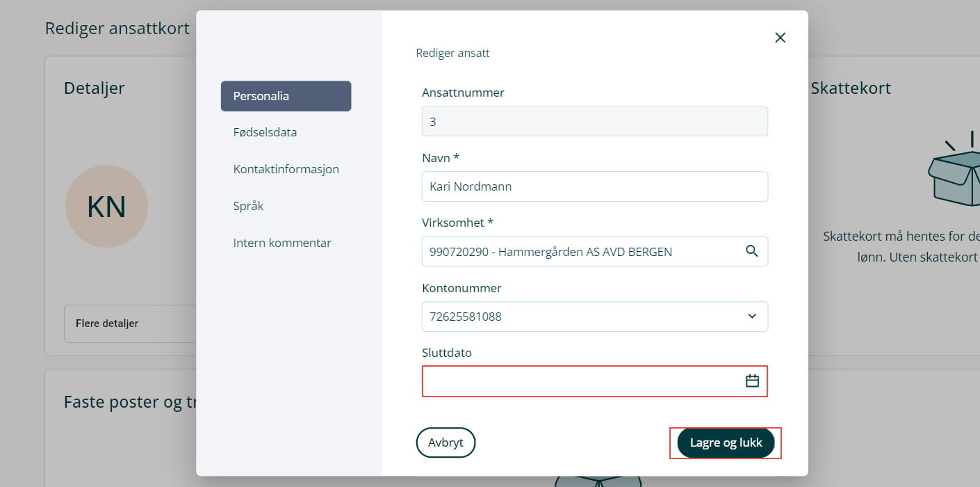Click the account number 72625581088
The width and height of the screenshot is (980, 487).
click(466, 317)
